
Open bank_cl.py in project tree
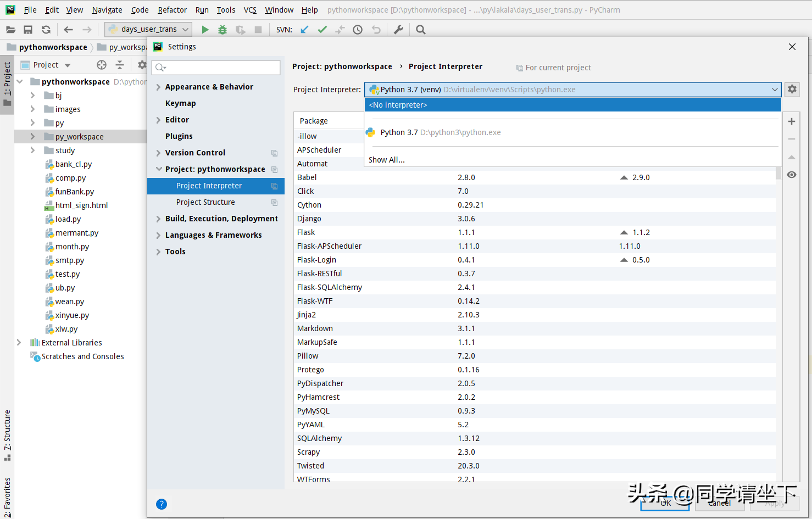74,164
